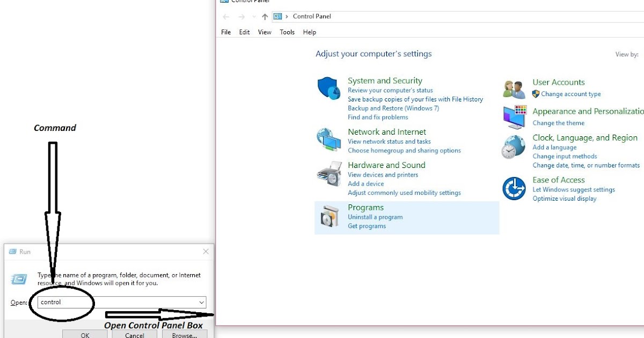Screen dimensions: 644x338
Task: Click the Clock, Language, and Region globe icon
Action: (x=514, y=146)
